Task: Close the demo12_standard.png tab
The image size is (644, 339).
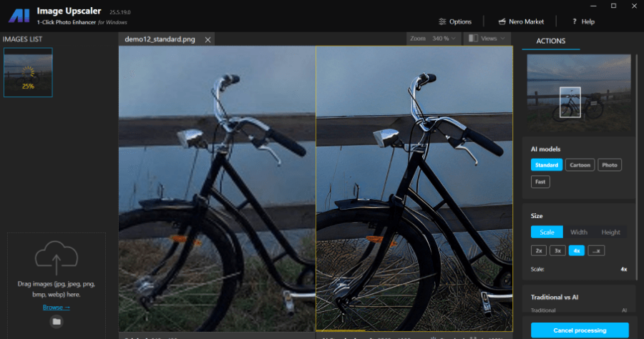Action: click(x=208, y=40)
